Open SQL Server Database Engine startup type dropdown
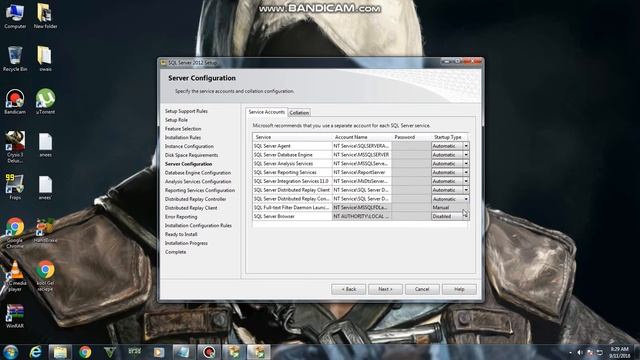The image size is (640, 360). (x=466, y=155)
